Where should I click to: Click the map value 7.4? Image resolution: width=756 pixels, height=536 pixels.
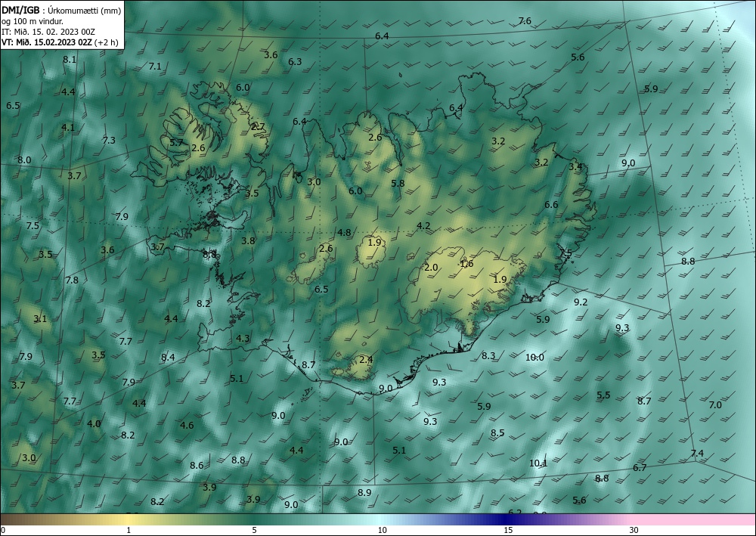click(697, 453)
